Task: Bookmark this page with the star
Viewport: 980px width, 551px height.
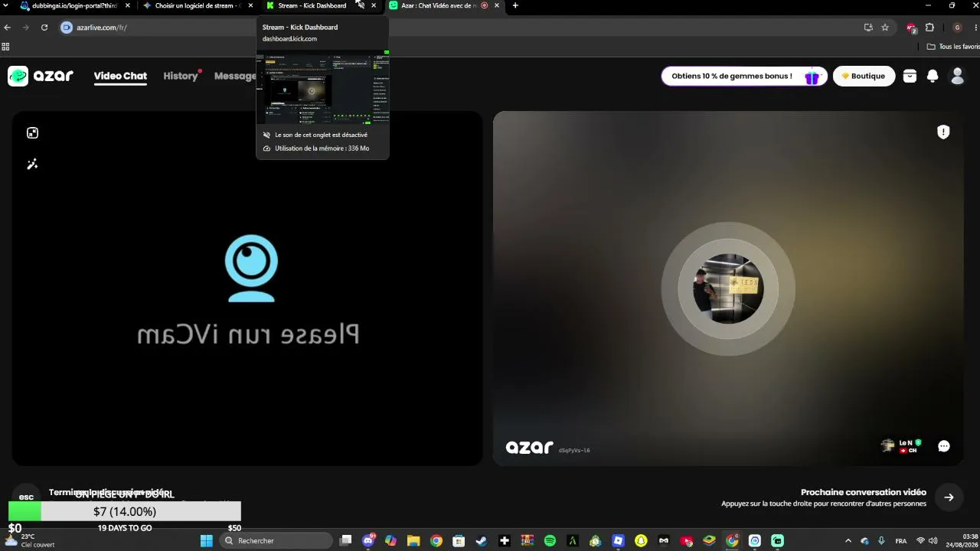Action: click(885, 28)
